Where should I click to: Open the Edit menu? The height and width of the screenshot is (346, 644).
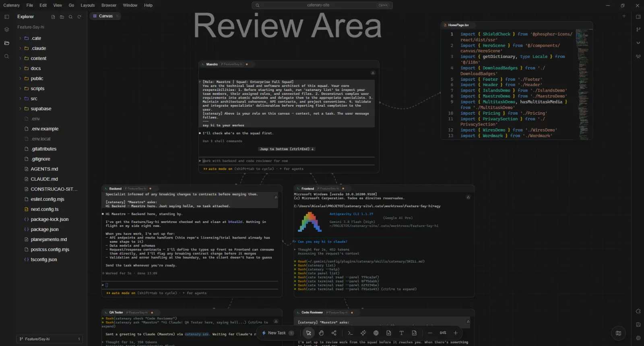43,5
